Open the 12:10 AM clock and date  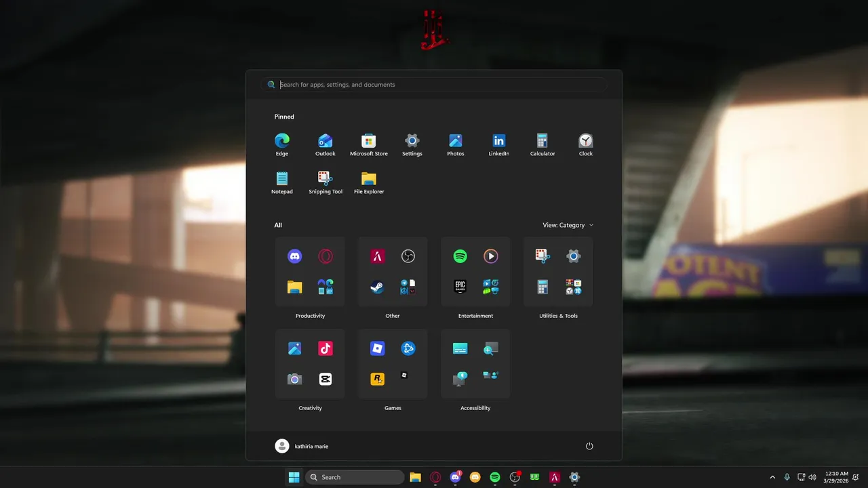pyautogui.click(x=836, y=477)
